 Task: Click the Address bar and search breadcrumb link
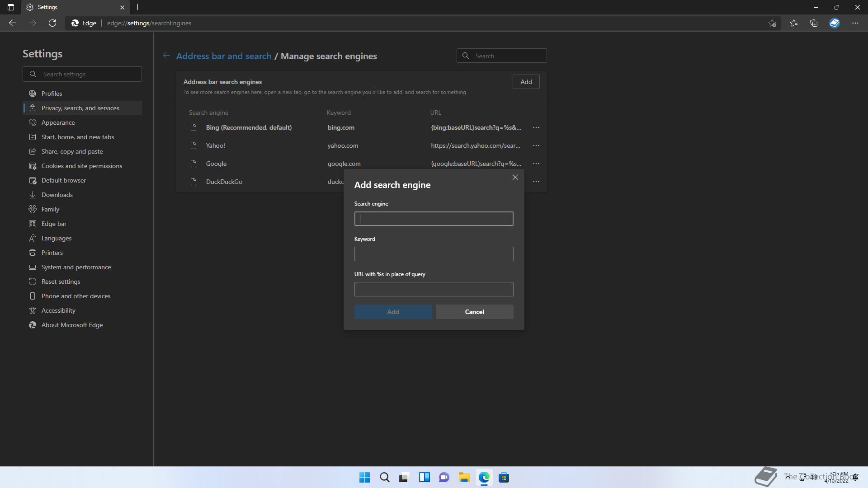(224, 56)
